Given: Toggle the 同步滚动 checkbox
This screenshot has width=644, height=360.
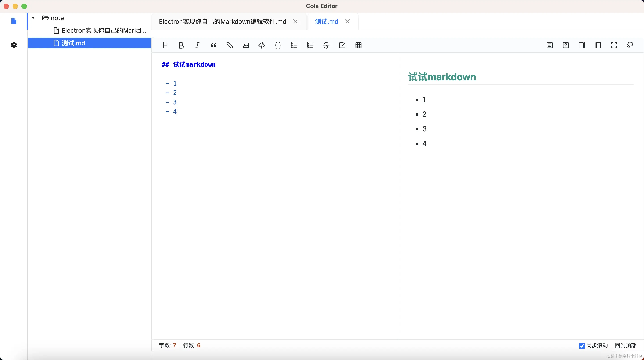Looking at the screenshot, I should 582,346.
